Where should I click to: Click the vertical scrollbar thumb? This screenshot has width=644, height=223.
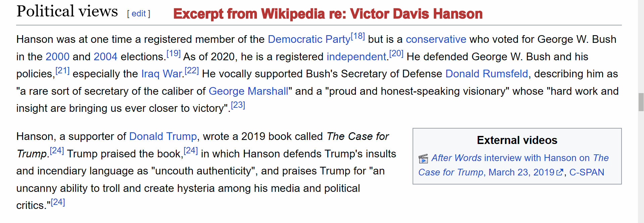641,102
